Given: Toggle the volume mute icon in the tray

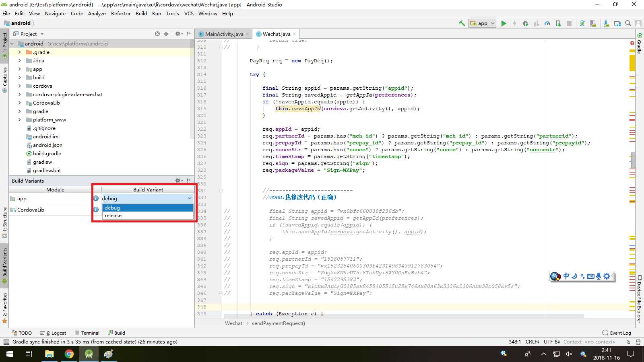Looking at the screenshot, I should (569, 354).
